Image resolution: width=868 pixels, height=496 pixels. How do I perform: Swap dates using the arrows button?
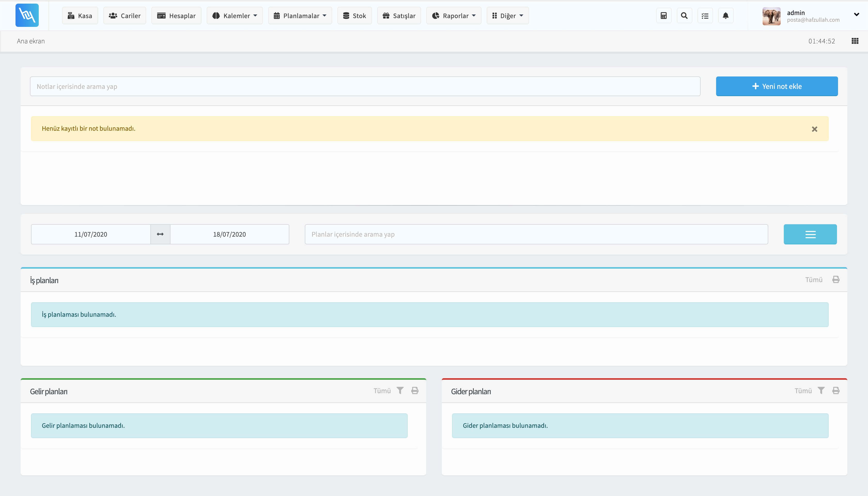point(160,234)
